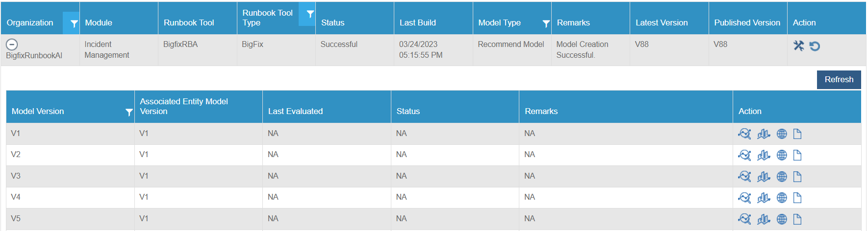Click the analysis magnifier icon for V1
868x231 pixels.
[x=744, y=134]
